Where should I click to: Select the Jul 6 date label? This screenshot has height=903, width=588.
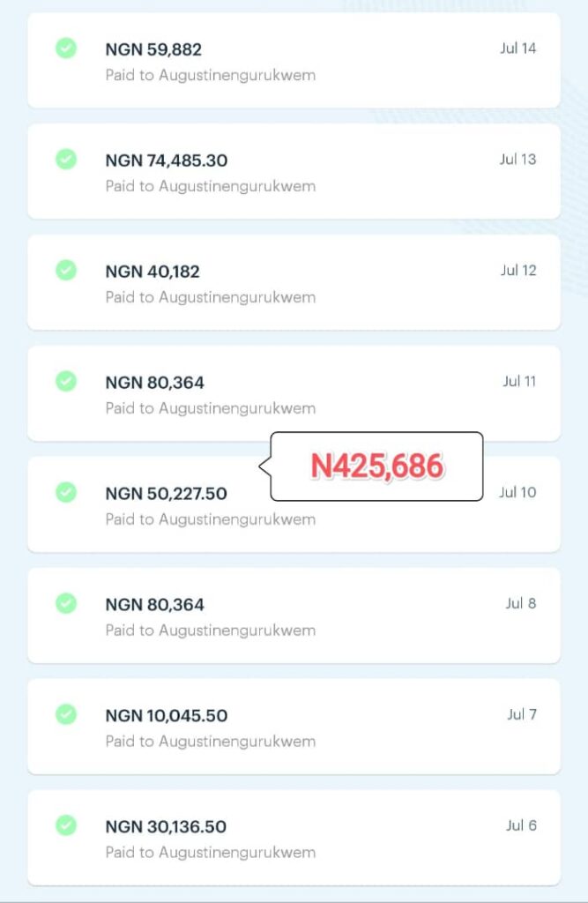pos(521,825)
